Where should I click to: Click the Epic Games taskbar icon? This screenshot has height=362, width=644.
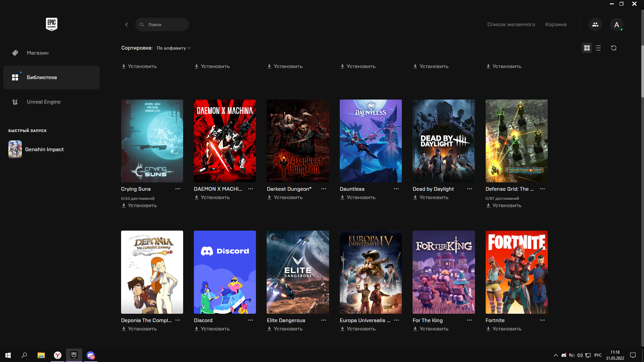[74, 355]
